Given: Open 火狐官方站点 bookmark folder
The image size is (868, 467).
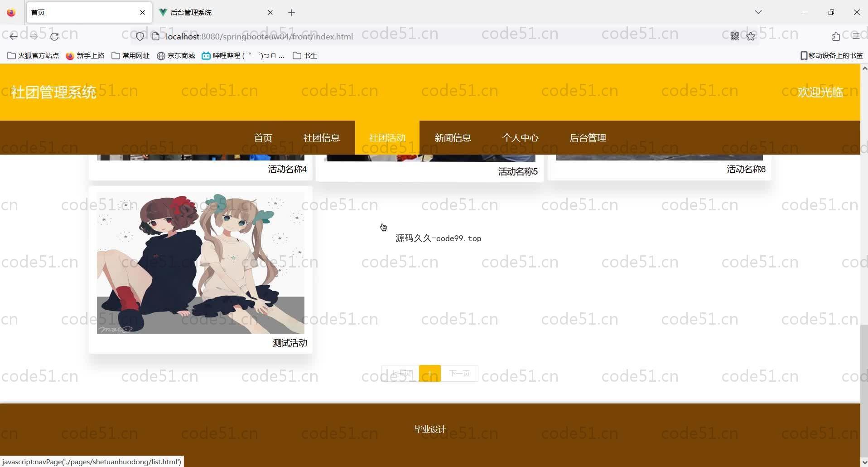Looking at the screenshot, I should point(34,56).
